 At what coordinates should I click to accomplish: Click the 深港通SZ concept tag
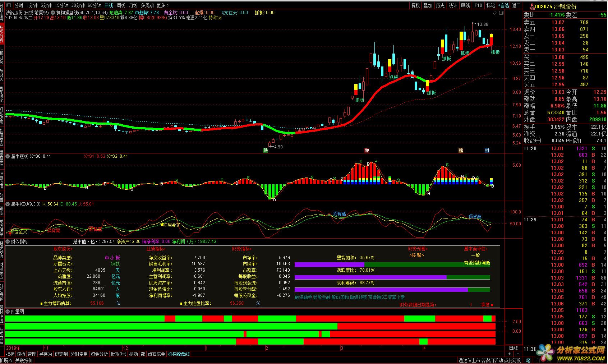pos(377,297)
